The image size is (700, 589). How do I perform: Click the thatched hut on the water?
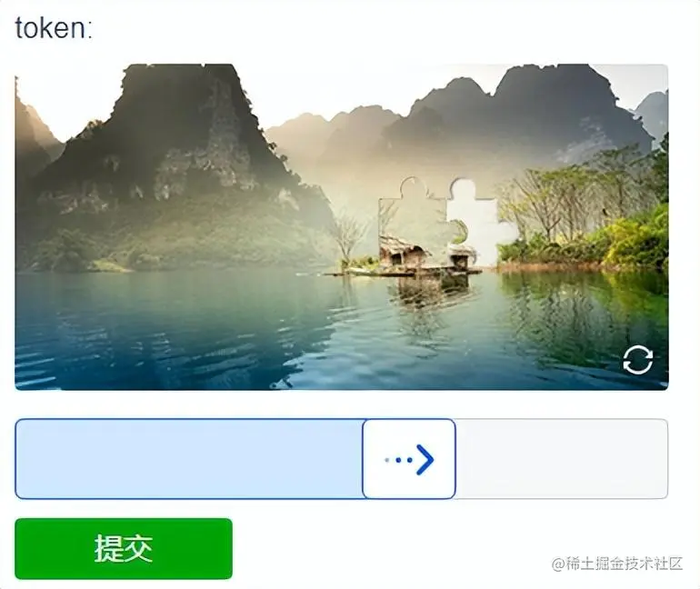click(x=404, y=252)
